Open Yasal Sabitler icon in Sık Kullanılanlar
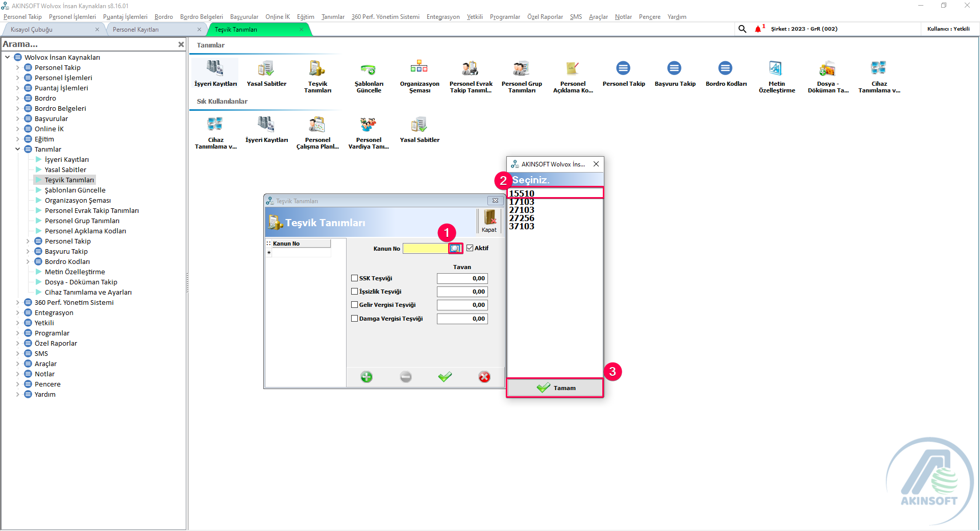Screen dimensions: 980x531 click(x=419, y=130)
